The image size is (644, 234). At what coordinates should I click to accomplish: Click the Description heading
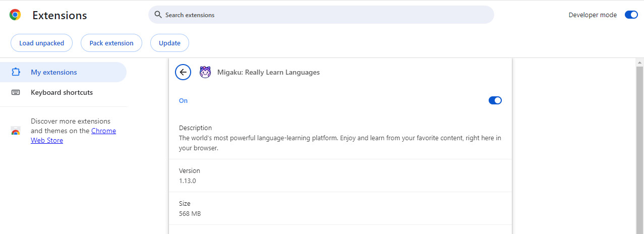pos(195,128)
